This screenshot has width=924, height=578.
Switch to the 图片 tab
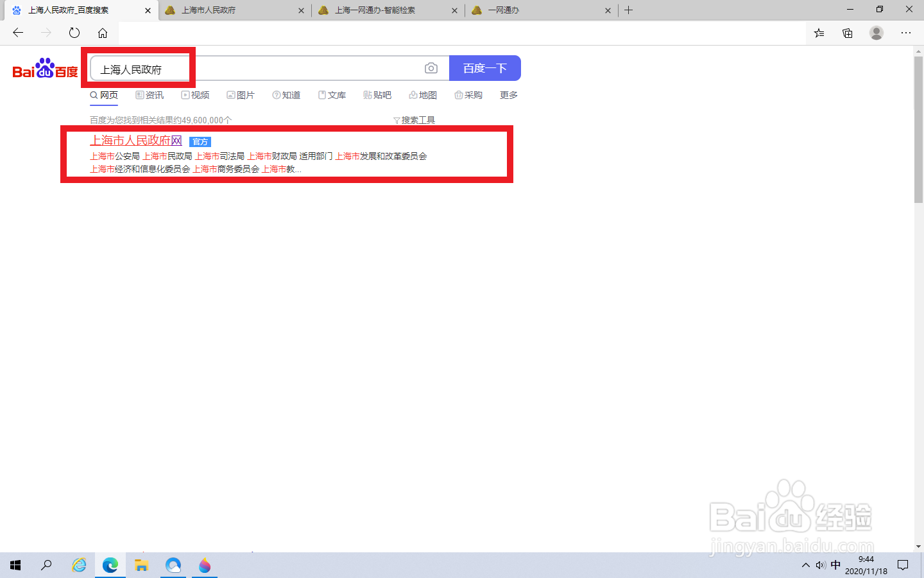coord(241,95)
